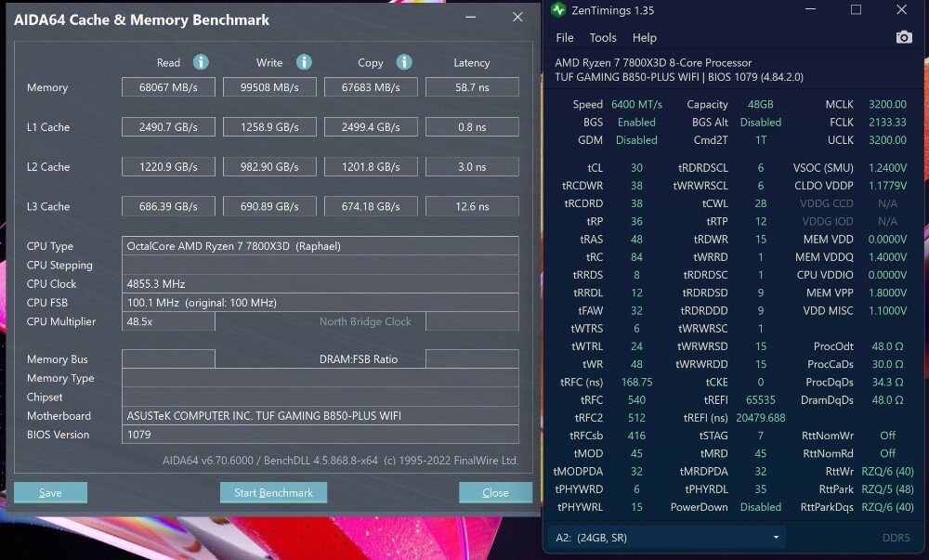
Task: Click Memory Read value 68067 MB/s
Action: click(168, 87)
